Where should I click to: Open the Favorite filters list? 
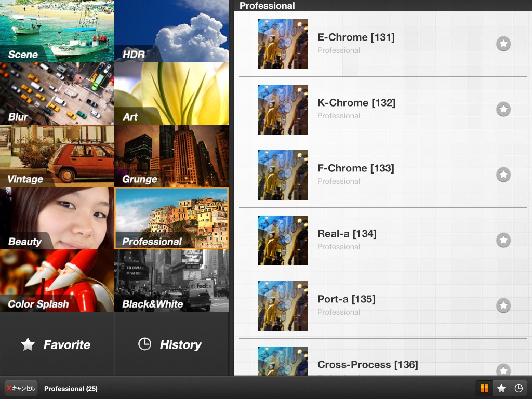57,344
